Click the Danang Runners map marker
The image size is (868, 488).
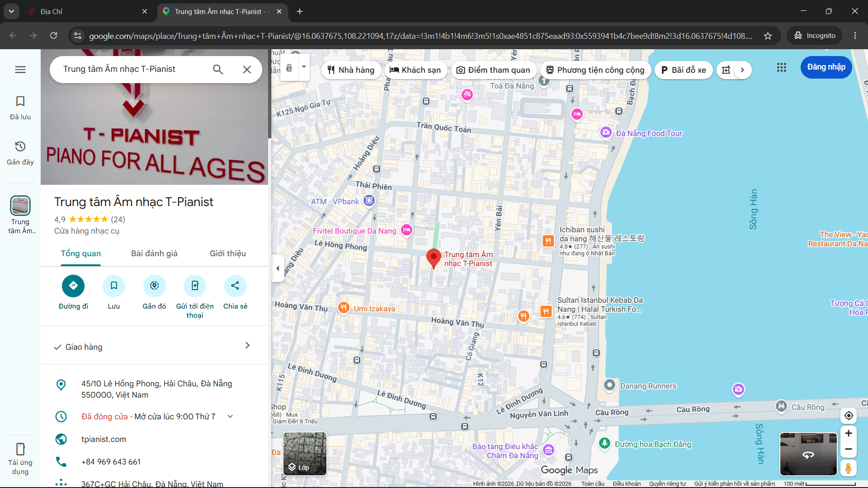(609, 385)
